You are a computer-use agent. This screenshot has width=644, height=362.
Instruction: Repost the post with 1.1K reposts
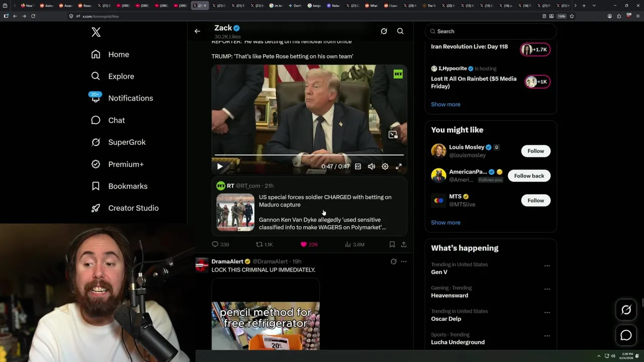(x=264, y=244)
